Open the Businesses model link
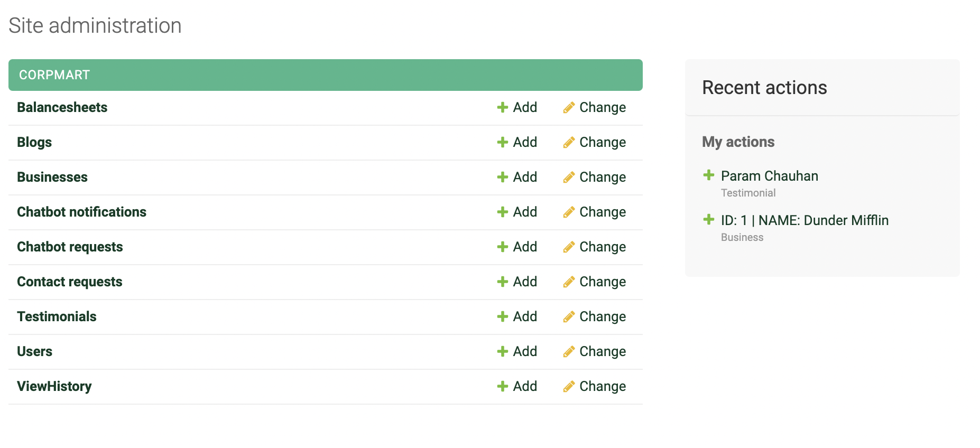The height and width of the screenshot is (448, 980). pyautogui.click(x=52, y=178)
